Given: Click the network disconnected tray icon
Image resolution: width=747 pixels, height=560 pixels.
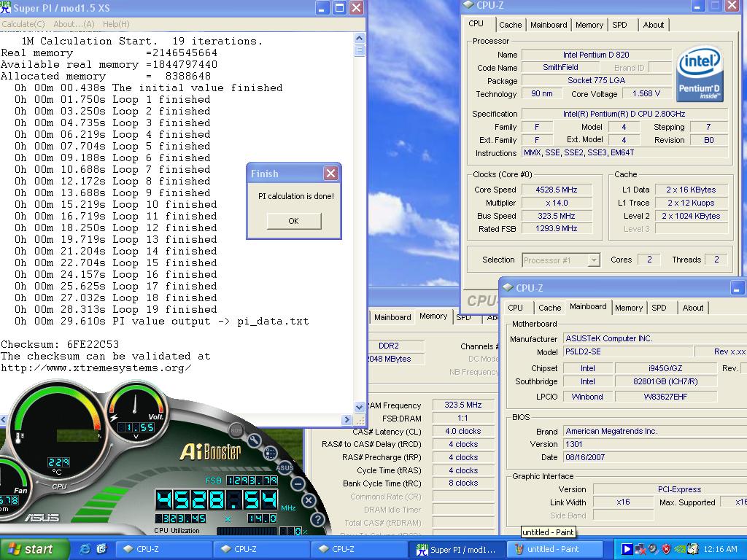Looking at the screenshot, I should (640, 549).
